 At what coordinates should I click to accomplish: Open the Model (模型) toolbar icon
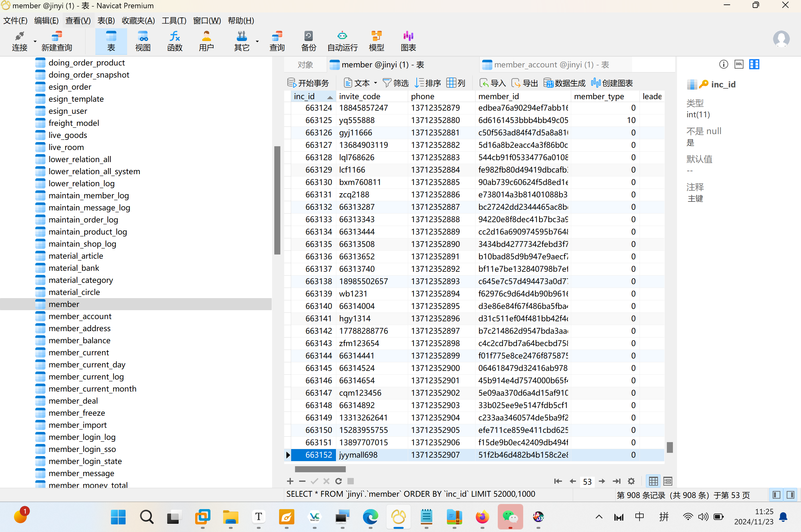(x=377, y=41)
